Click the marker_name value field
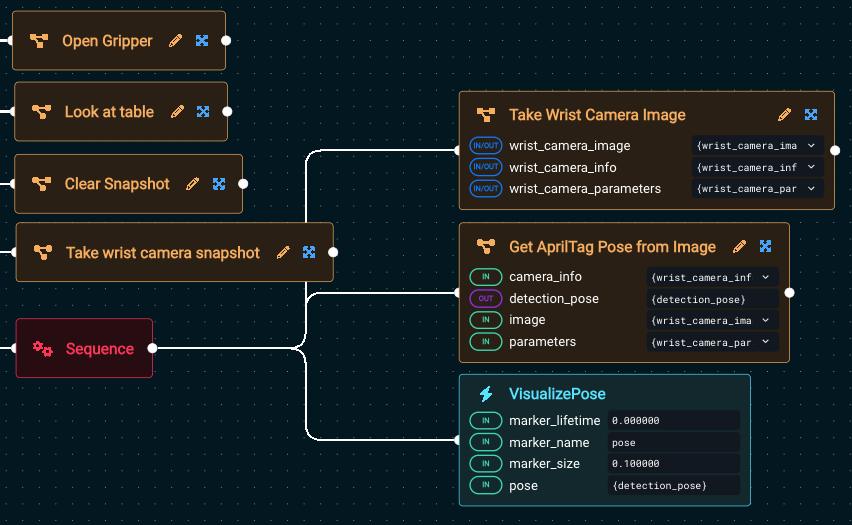 [x=674, y=442]
